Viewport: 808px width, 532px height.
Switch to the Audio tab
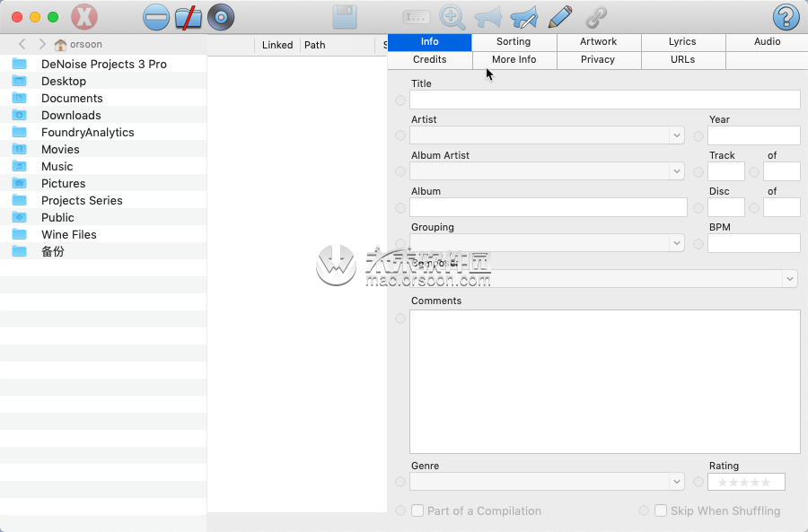(768, 41)
